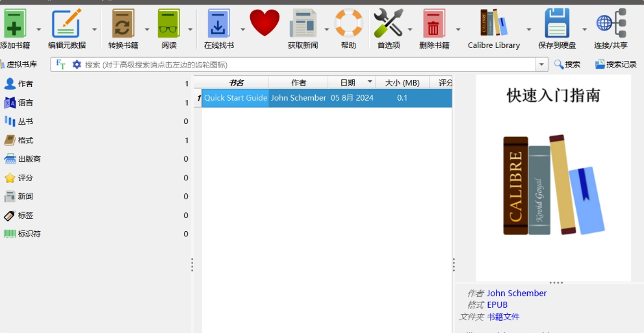
Task: Select the Series (丛书) category
Action: pyautogui.click(x=96, y=121)
